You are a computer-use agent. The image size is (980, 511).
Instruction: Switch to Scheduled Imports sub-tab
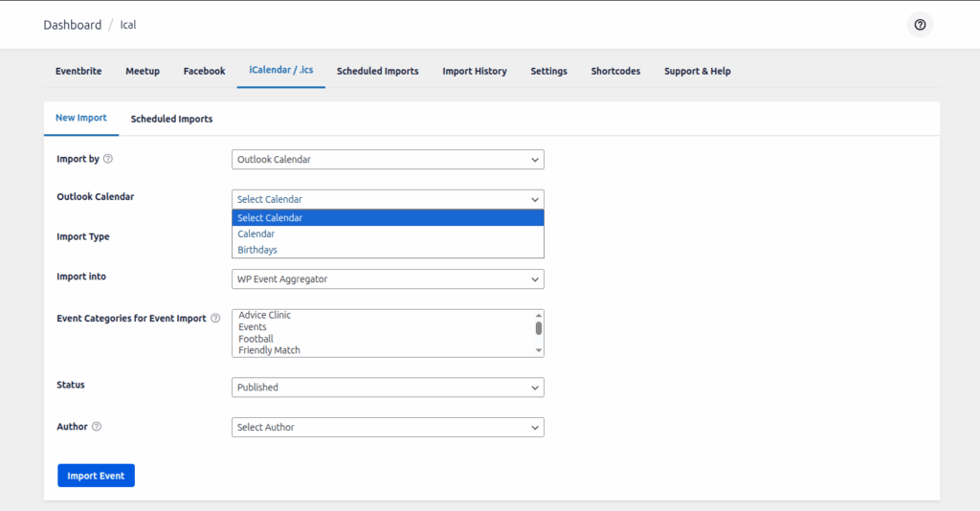[x=171, y=119]
